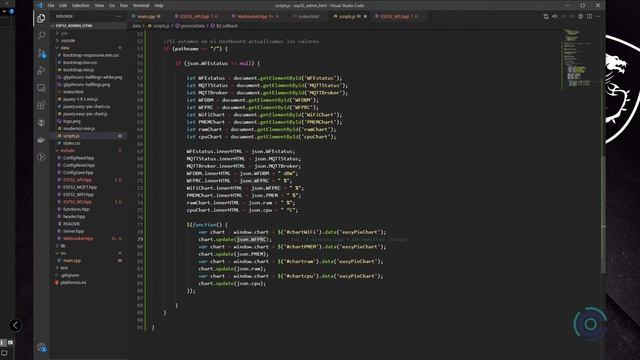This screenshot has height=360, width=640.
Task: Open the Explorer panel ellipsis menu
Action: [119, 16]
